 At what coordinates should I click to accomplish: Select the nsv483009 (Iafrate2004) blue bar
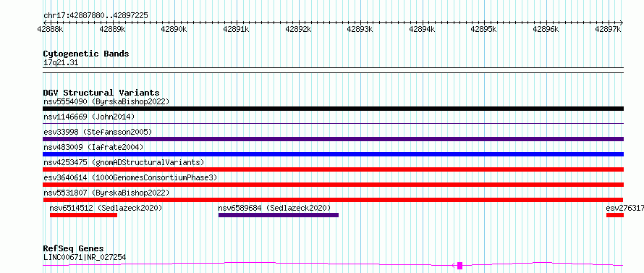point(333,154)
